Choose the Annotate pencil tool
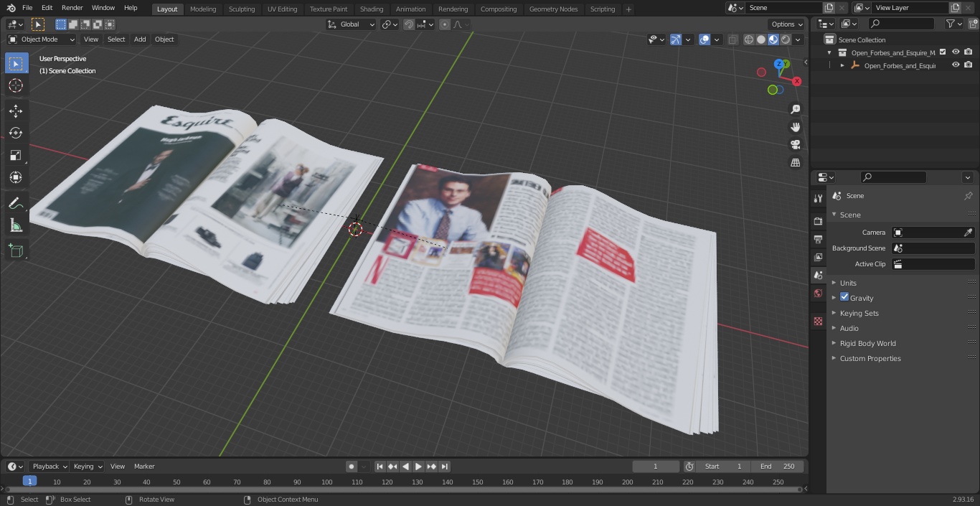 (16, 204)
